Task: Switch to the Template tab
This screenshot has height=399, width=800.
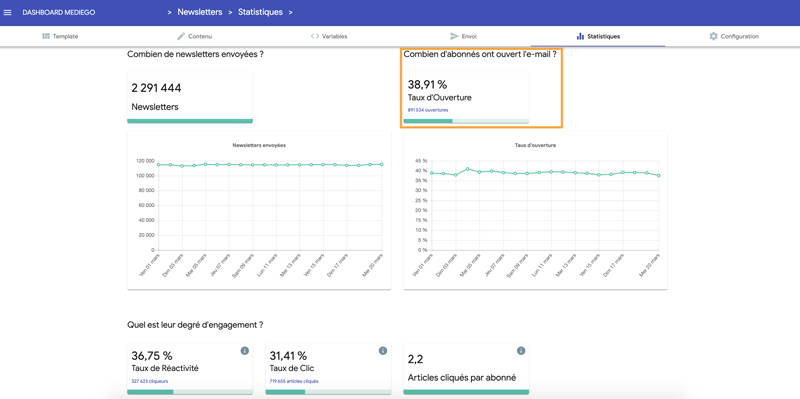Action: coord(60,36)
